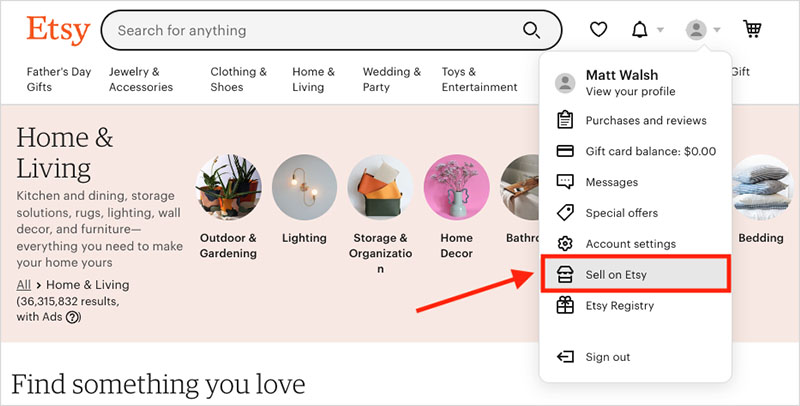Click Account settings gear icon
Image resolution: width=800 pixels, height=406 pixels.
click(565, 244)
